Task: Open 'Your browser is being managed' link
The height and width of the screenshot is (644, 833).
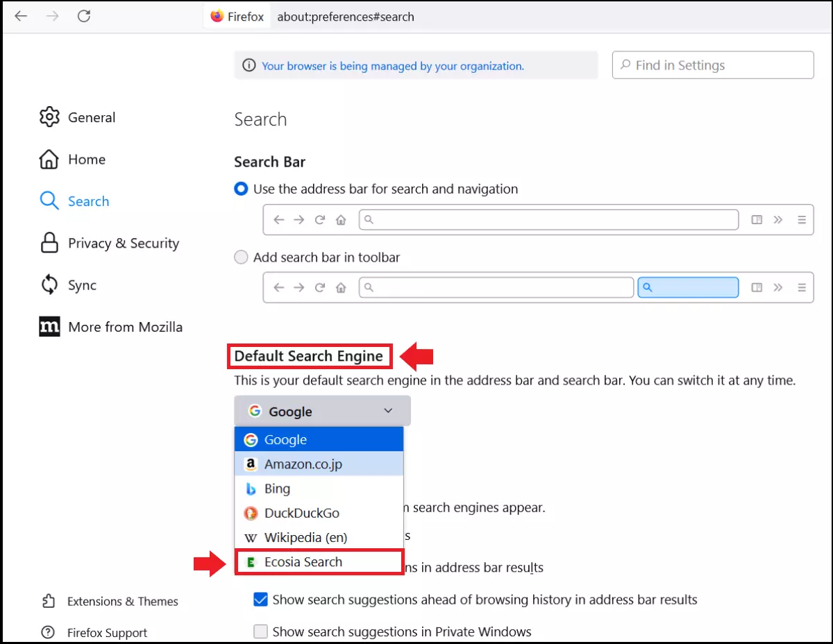Action: coord(393,66)
